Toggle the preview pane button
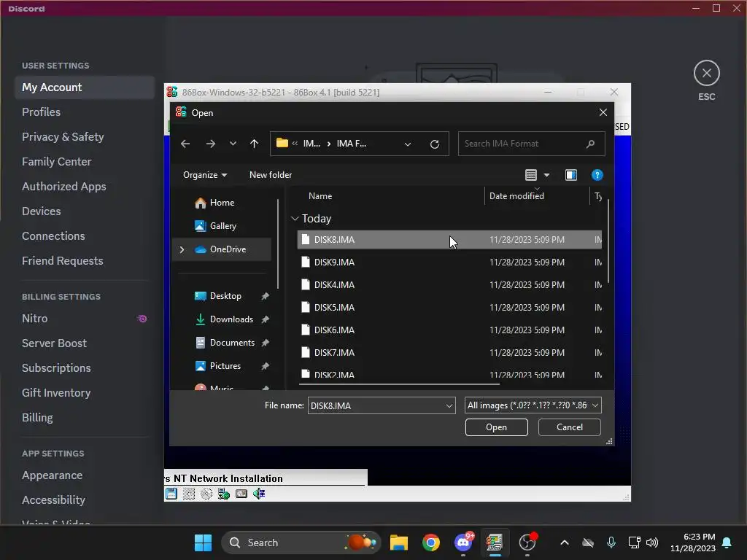This screenshot has height=560, width=747. click(570, 175)
